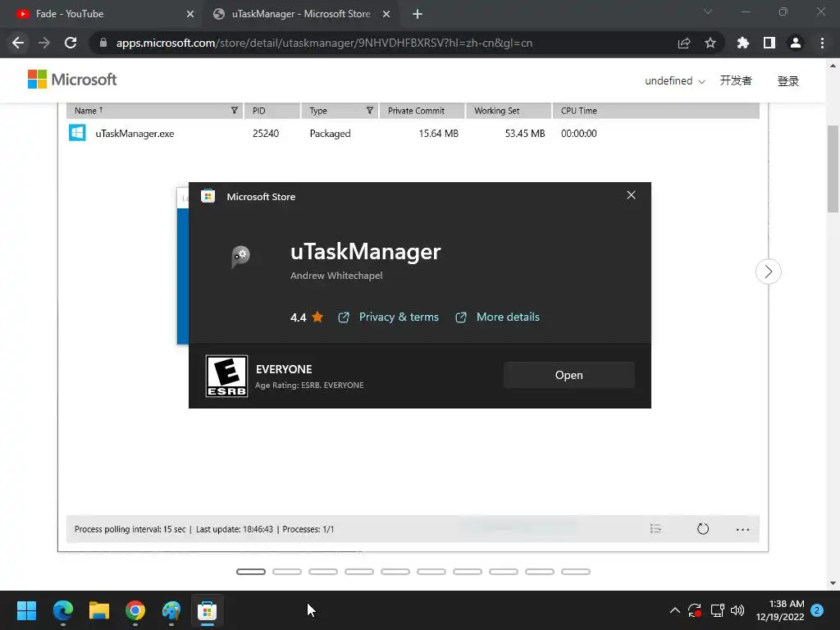Close the Microsoft Store dialog
The image size is (840, 630).
click(x=631, y=195)
